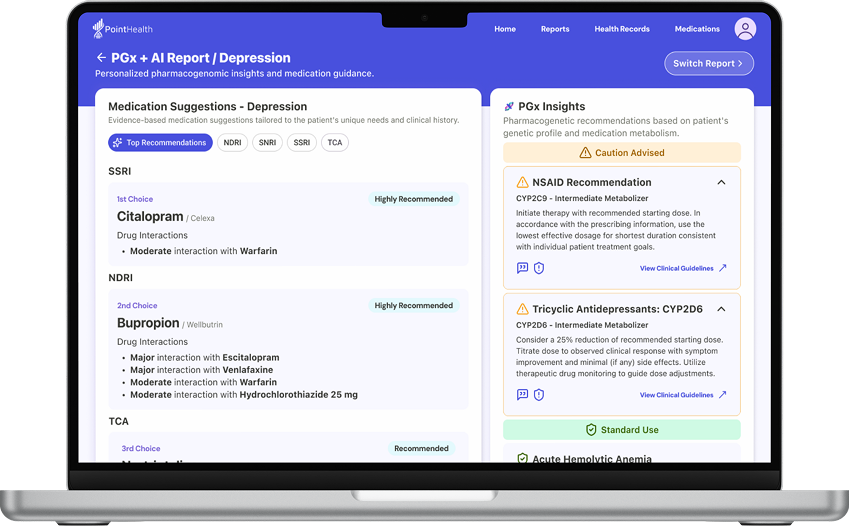Click the 1st Choice label
The image size is (849, 526).
pyautogui.click(x=135, y=199)
